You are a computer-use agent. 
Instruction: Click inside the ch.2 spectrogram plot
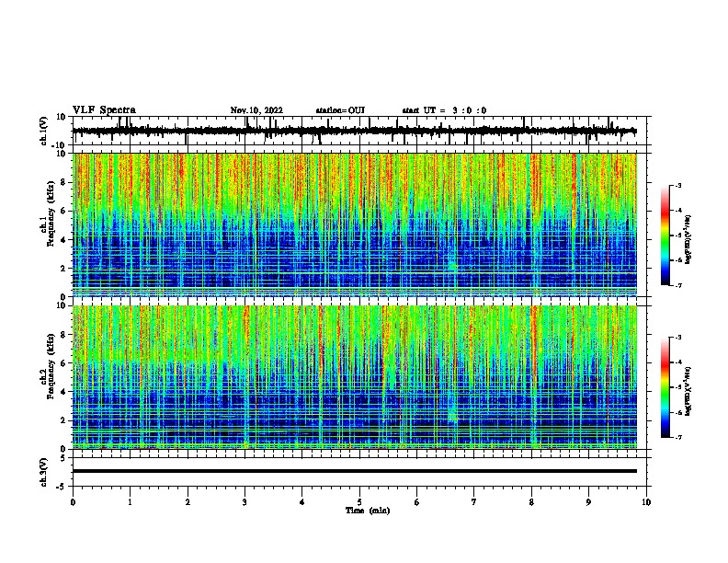355,377
